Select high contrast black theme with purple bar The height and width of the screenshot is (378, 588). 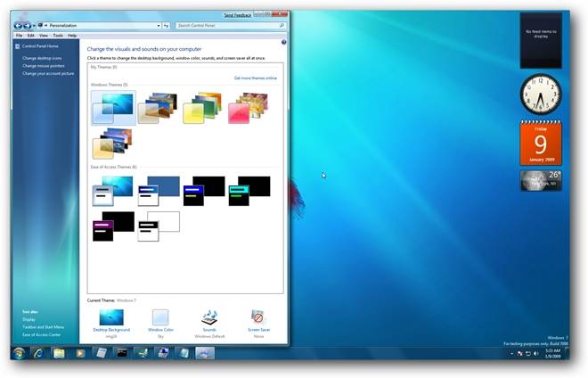113,226
